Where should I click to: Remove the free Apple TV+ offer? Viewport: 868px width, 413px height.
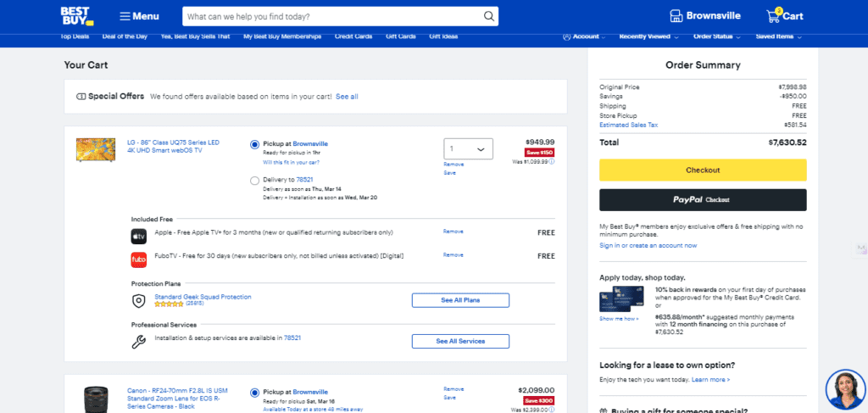(453, 232)
